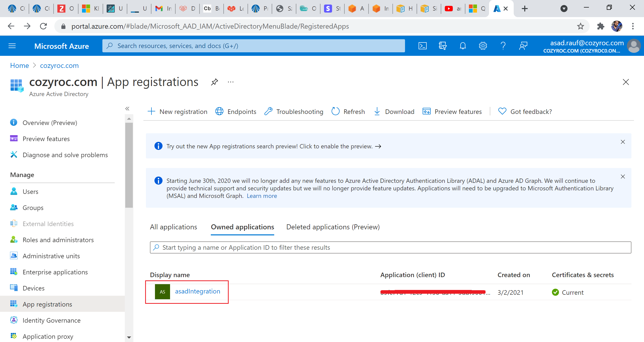The width and height of the screenshot is (644, 342).
Task: Enable the App registrations search preview banner
Action: click(x=274, y=146)
